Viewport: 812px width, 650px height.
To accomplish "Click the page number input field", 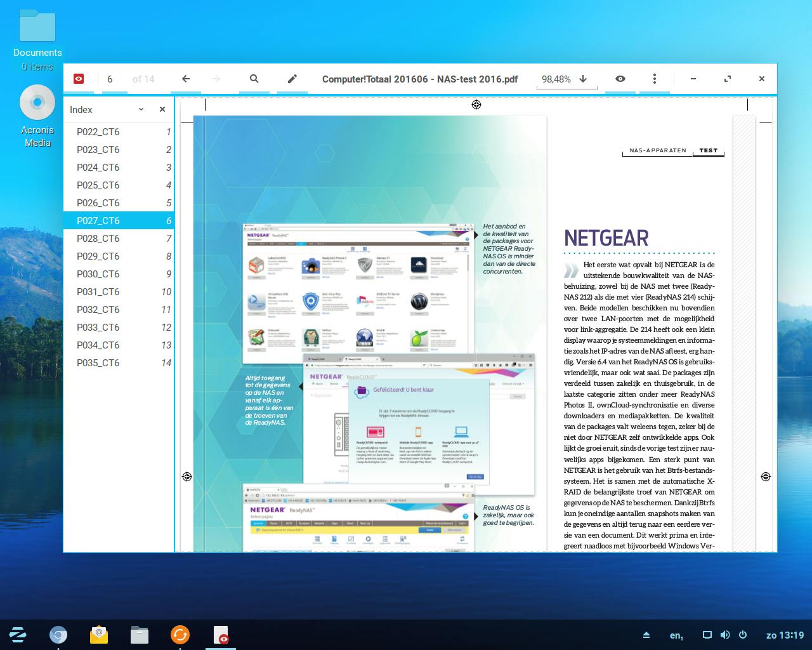I will click(x=110, y=79).
